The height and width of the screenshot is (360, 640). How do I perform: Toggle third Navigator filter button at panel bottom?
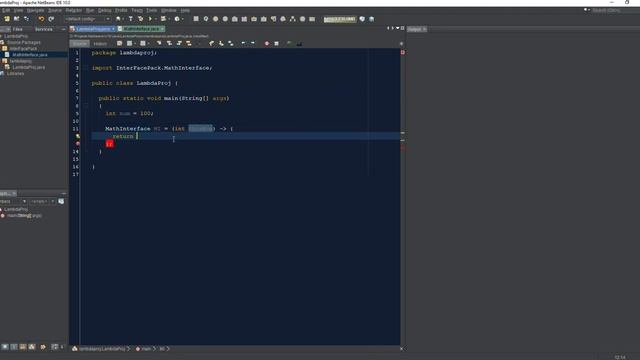pyautogui.click(x=23, y=347)
